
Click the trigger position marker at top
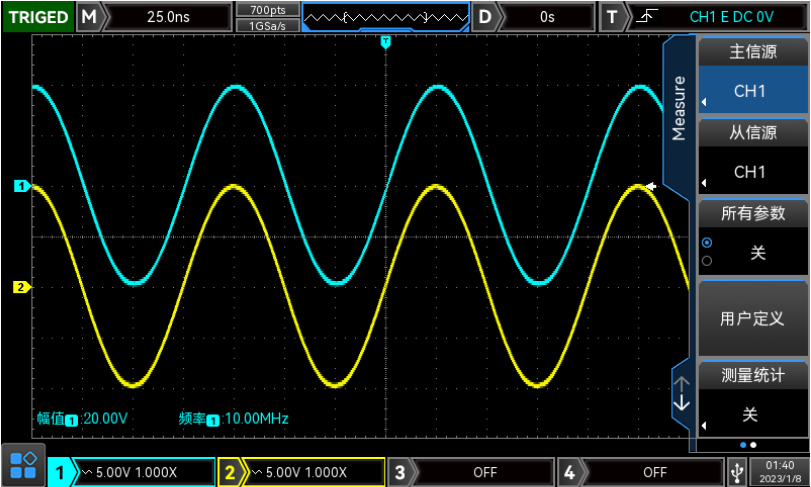[x=385, y=43]
